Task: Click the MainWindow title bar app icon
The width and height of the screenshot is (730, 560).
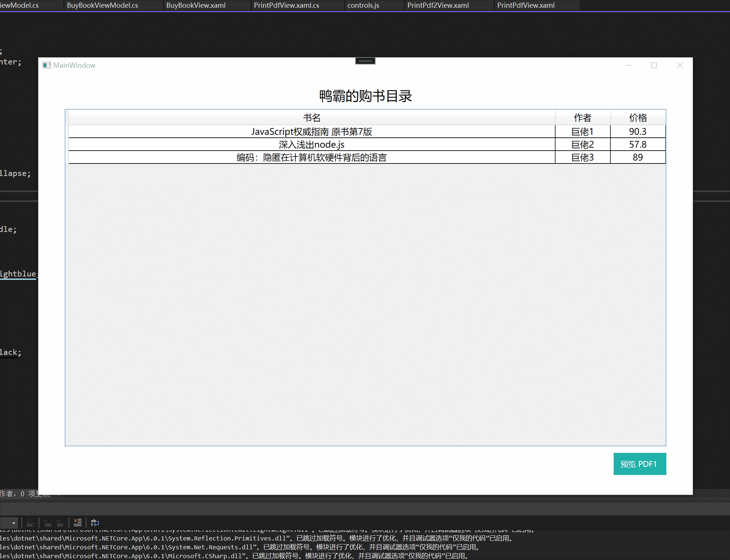Action: pos(46,65)
